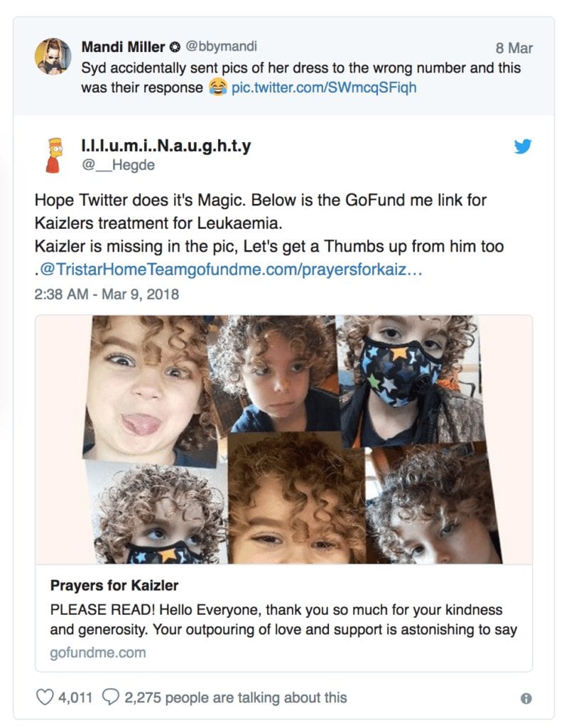Open the Prayers for Kaizler card title
Image resolution: width=569 pixels, height=728 pixels.
[114, 585]
